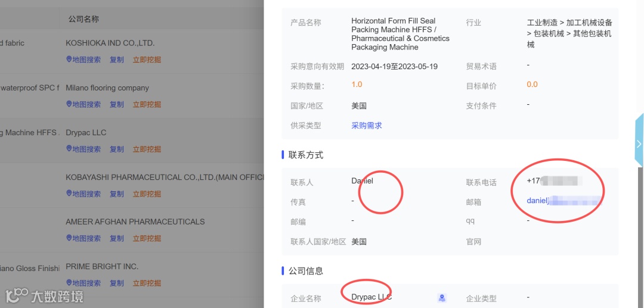Click 立即挖掘 under KOSHIOKA IND CO.,LTD.
The height and width of the screenshot is (308, 644).
pyautogui.click(x=147, y=60)
